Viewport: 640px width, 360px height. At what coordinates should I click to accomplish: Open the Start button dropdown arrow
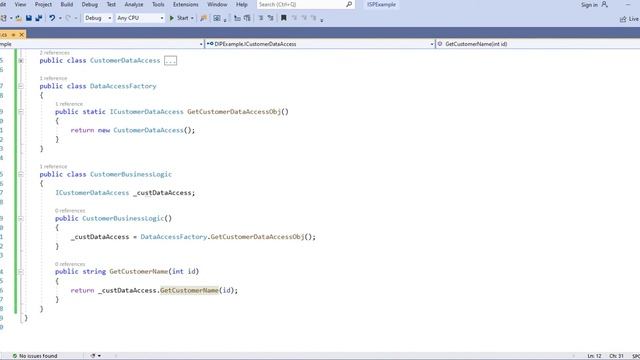tap(192, 18)
